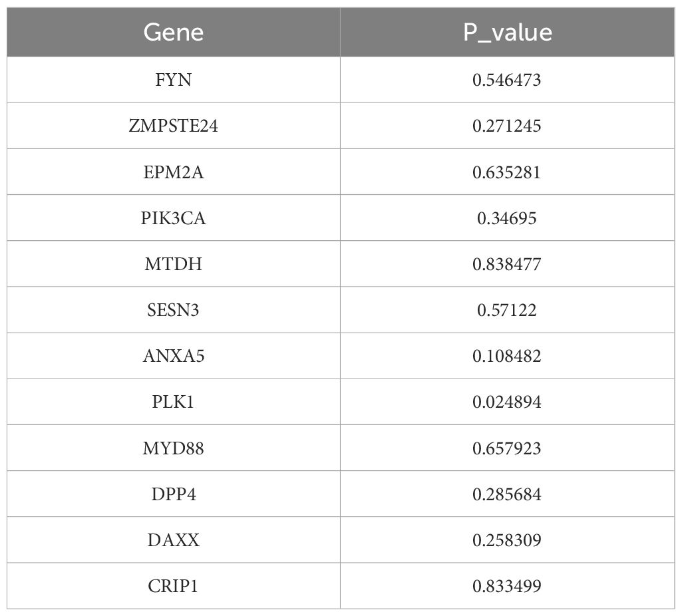Viewport: 682px width, 616px height.
Task: Select the DPP4 gene cell
Action: (173, 494)
